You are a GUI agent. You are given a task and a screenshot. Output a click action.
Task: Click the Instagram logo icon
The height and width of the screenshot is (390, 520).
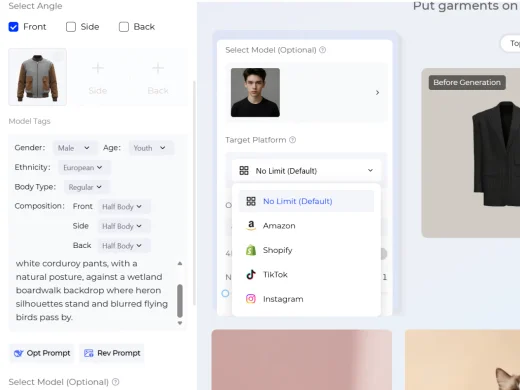point(251,299)
